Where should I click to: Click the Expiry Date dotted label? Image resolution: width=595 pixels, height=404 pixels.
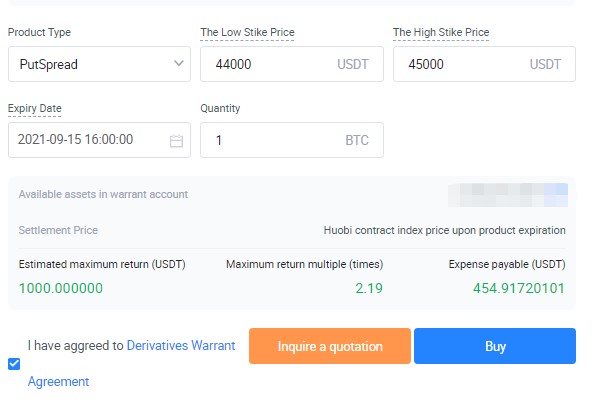tap(35, 108)
